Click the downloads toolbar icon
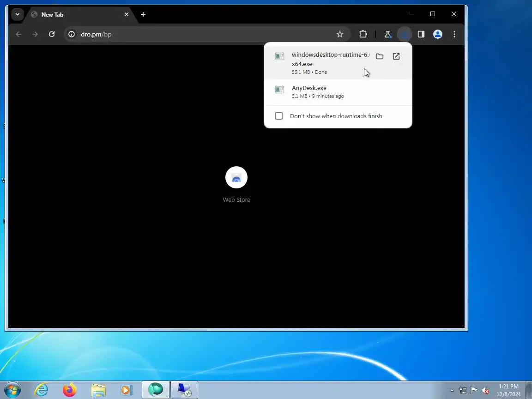This screenshot has width=532, height=399. [404, 34]
